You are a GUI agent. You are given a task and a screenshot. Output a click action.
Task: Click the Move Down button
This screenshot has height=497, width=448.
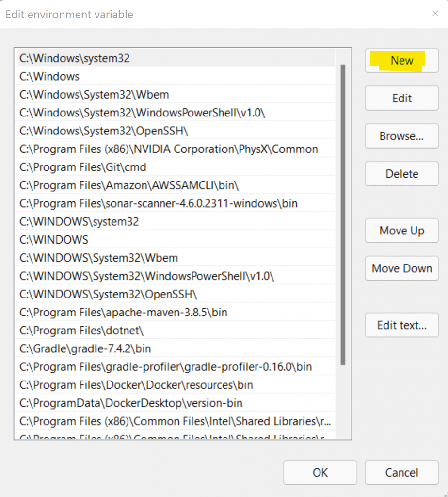(x=401, y=268)
